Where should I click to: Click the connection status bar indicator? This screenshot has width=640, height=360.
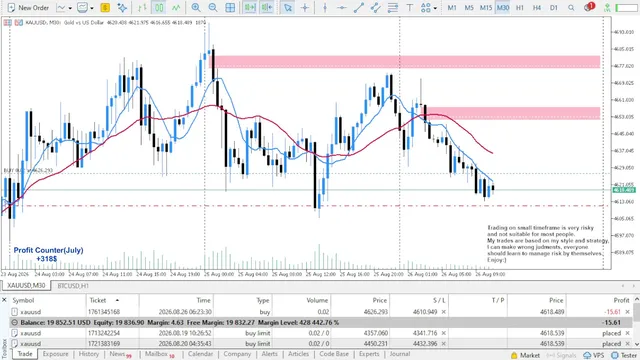(x=627, y=8)
